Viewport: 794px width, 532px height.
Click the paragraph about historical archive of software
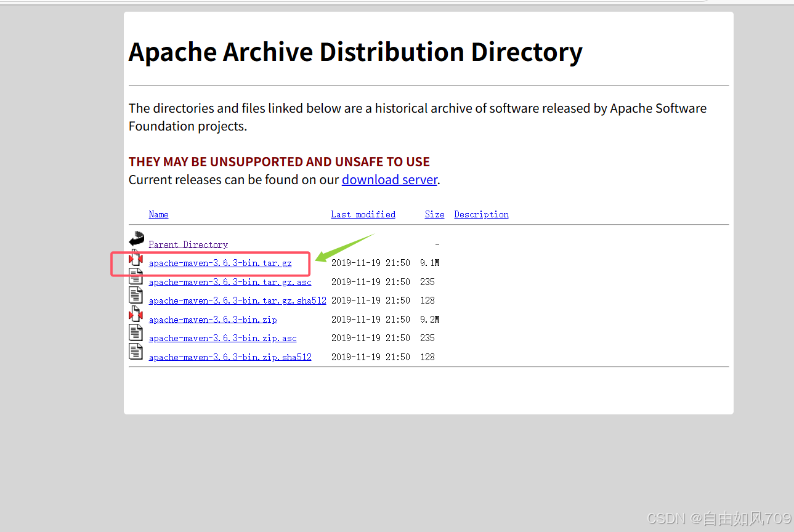pyautogui.click(x=418, y=117)
